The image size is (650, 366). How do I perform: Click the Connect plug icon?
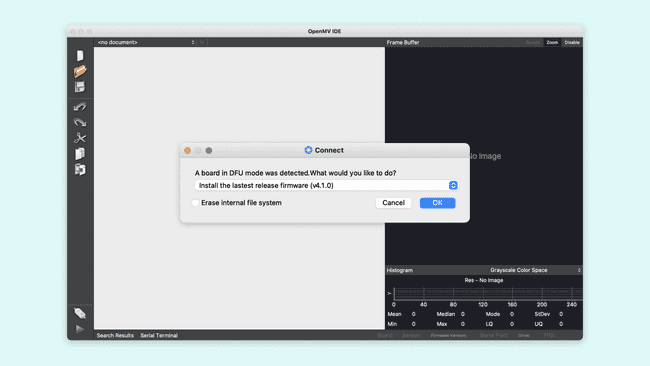tap(80, 313)
